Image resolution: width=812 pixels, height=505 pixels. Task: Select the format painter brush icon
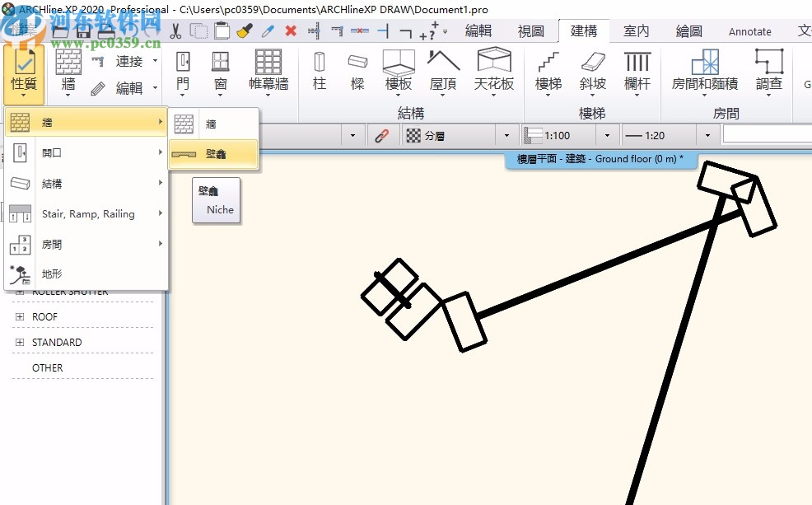(245, 31)
